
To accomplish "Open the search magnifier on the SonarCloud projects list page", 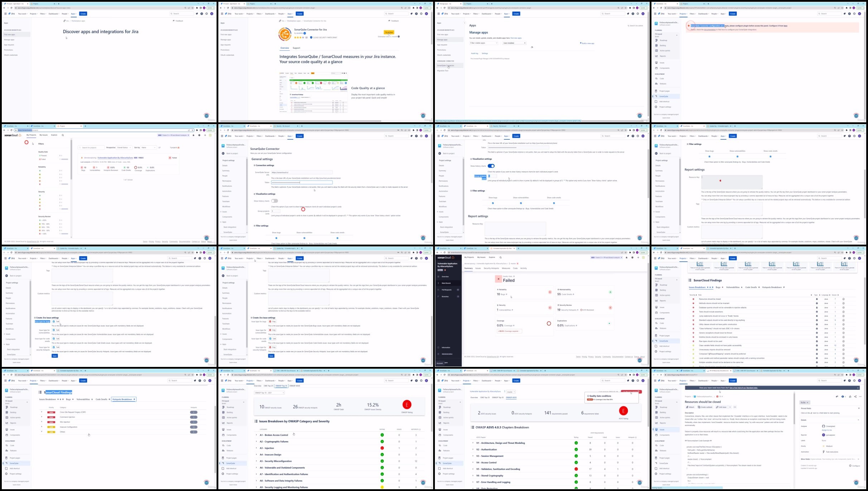I will coord(63,135).
